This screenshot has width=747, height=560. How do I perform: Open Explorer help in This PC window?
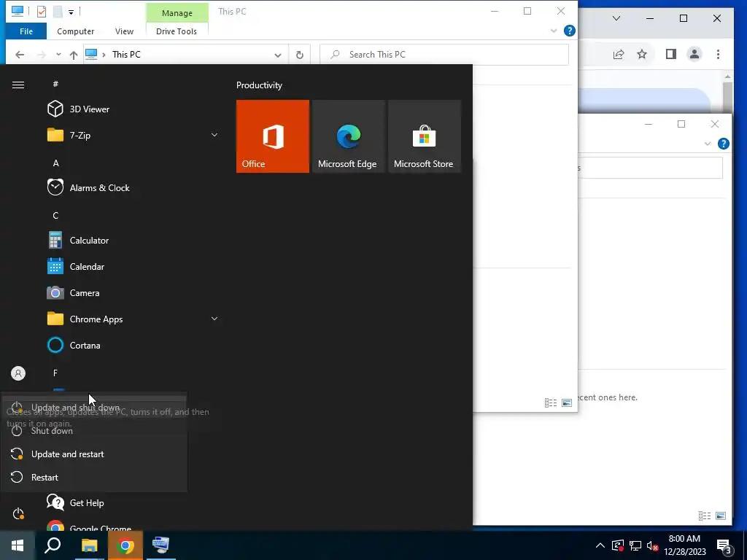pyautogui.click(x=569, y=31)
